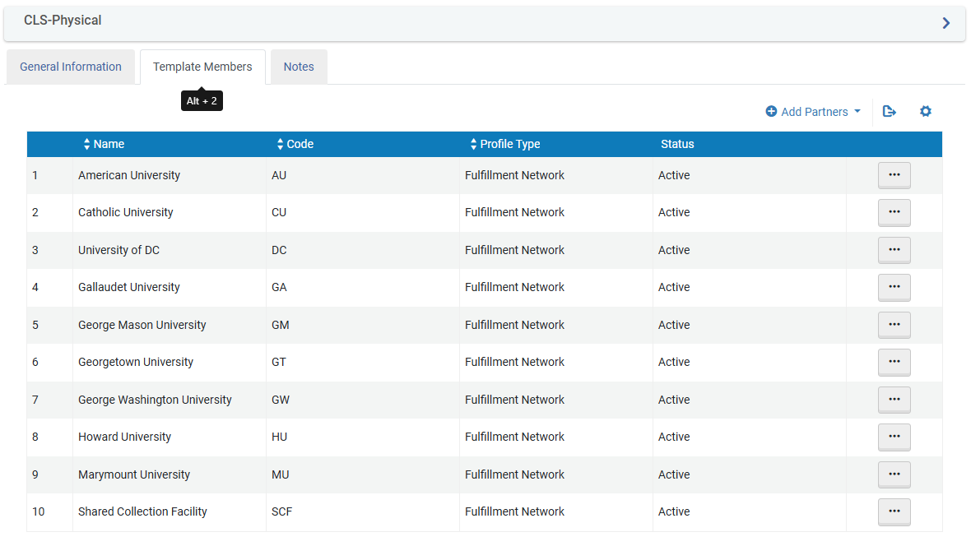Click Fulfillment Network in the American University row

click(514, 175)
